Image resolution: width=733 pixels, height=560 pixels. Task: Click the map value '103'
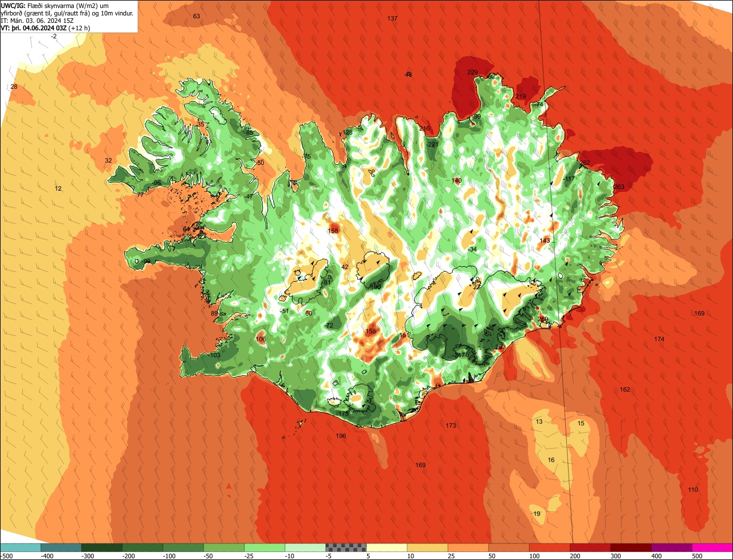(215, 355)
